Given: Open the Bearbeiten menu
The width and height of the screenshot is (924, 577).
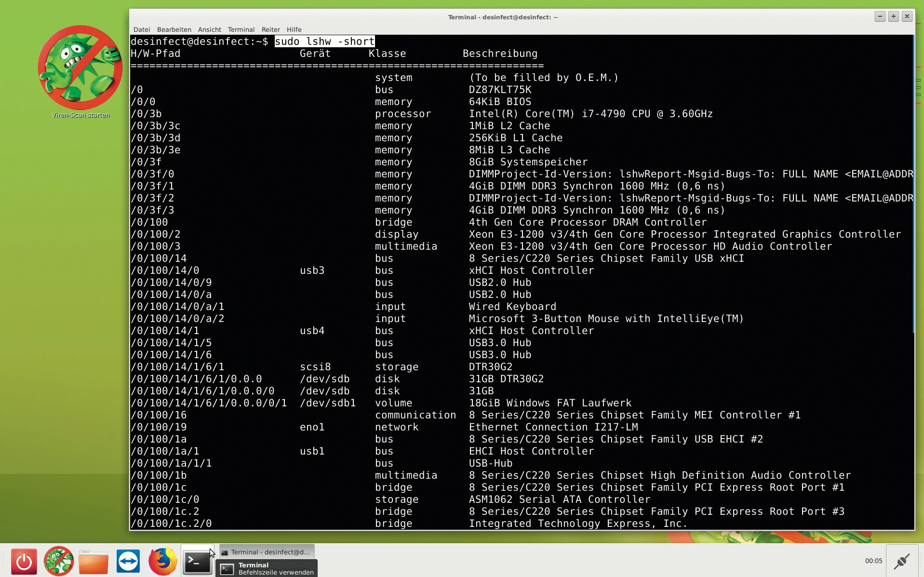Looking at the screenshot, I should coord(174,29).
